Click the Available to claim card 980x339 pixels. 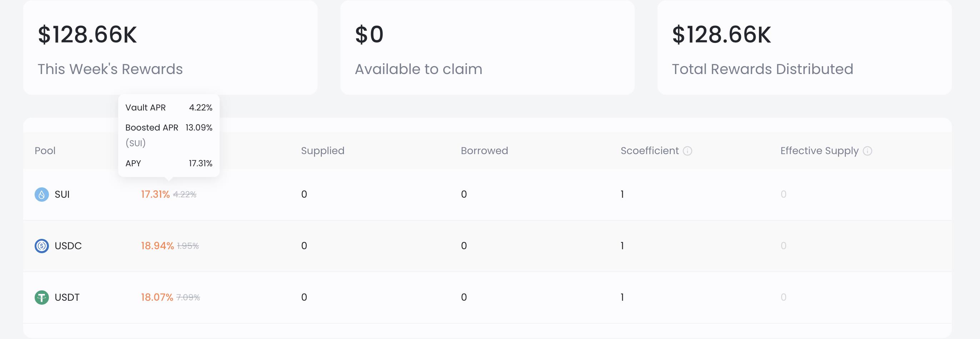(x=487, y=47)
